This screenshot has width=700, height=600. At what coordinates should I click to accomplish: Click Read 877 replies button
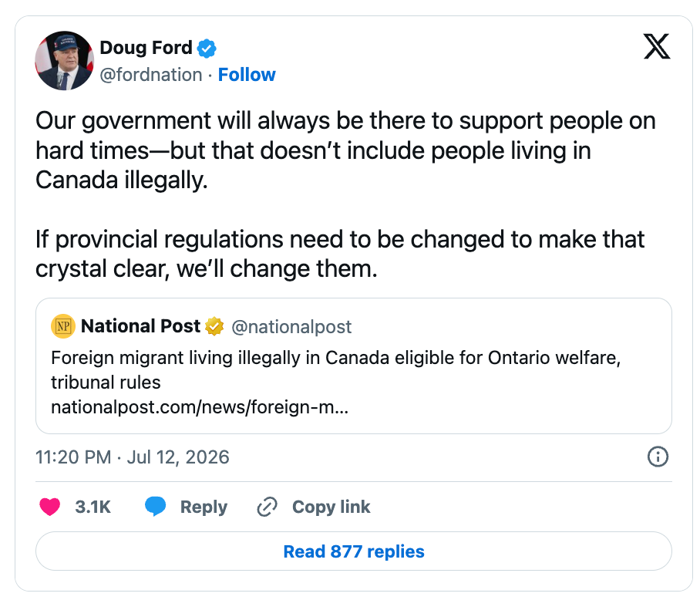(354, 551)
